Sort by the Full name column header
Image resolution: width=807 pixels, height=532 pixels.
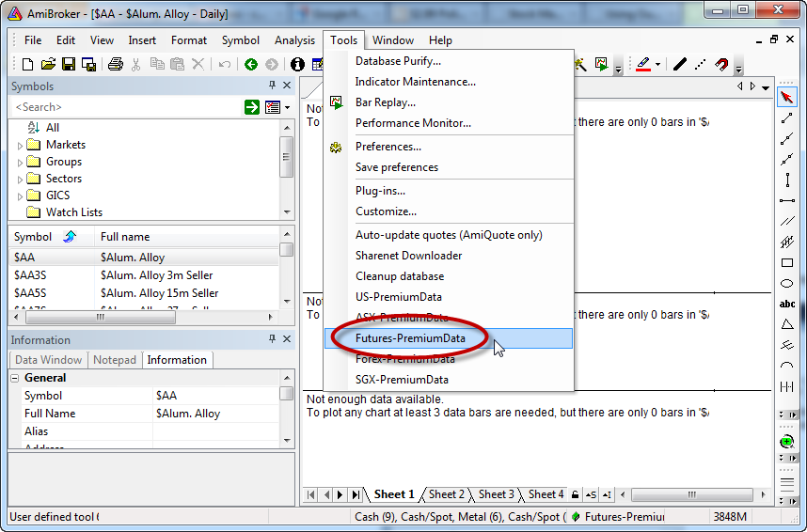point(187,237)
